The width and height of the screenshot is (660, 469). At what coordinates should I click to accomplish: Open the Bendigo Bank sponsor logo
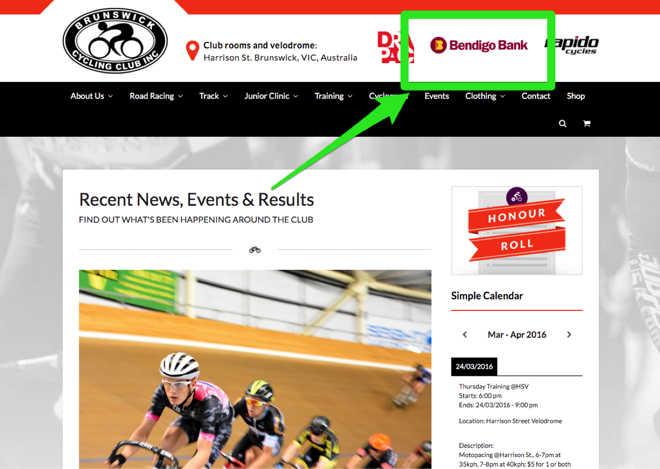tap(479, 45)
